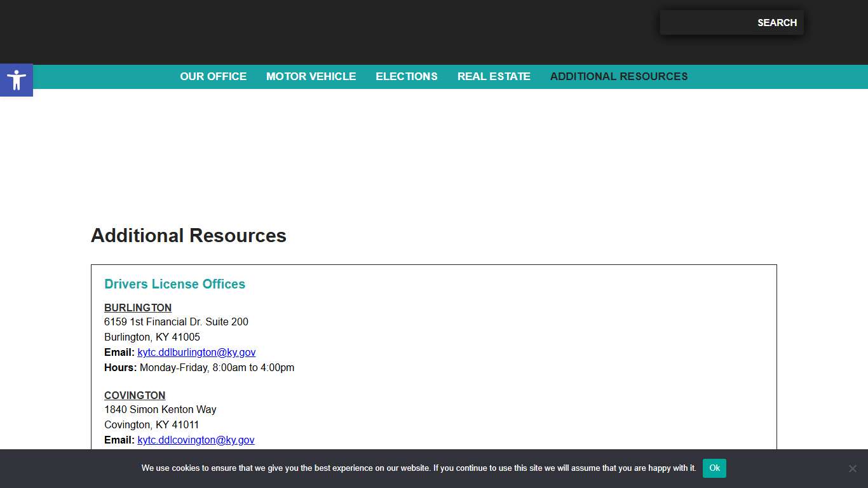Email the Burlington drivers license office
This screenshot has width=868, height=488.
pyautogui.click(x=197, y=352)
